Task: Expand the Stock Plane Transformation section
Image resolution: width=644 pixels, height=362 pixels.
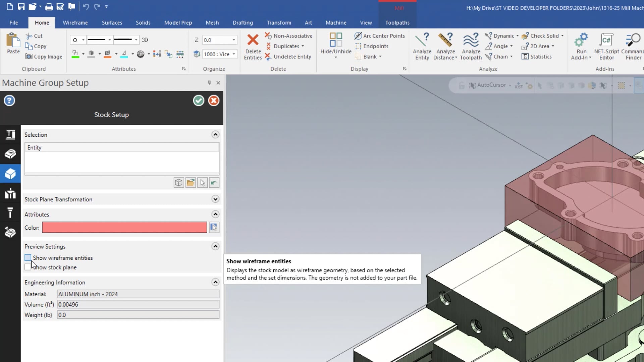Action: pos(215,199)
